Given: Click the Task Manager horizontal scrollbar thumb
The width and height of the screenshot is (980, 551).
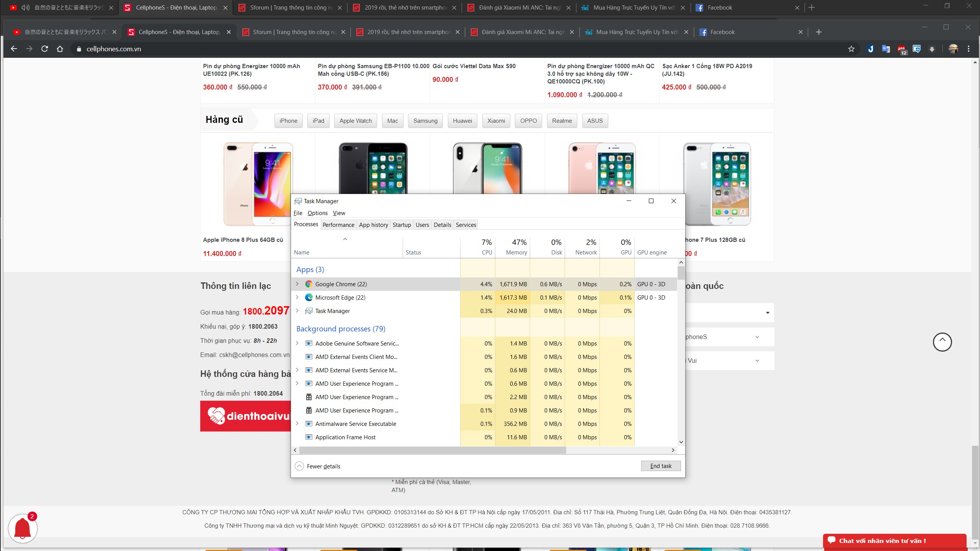Looking at the screenshot, I should 433,450.
